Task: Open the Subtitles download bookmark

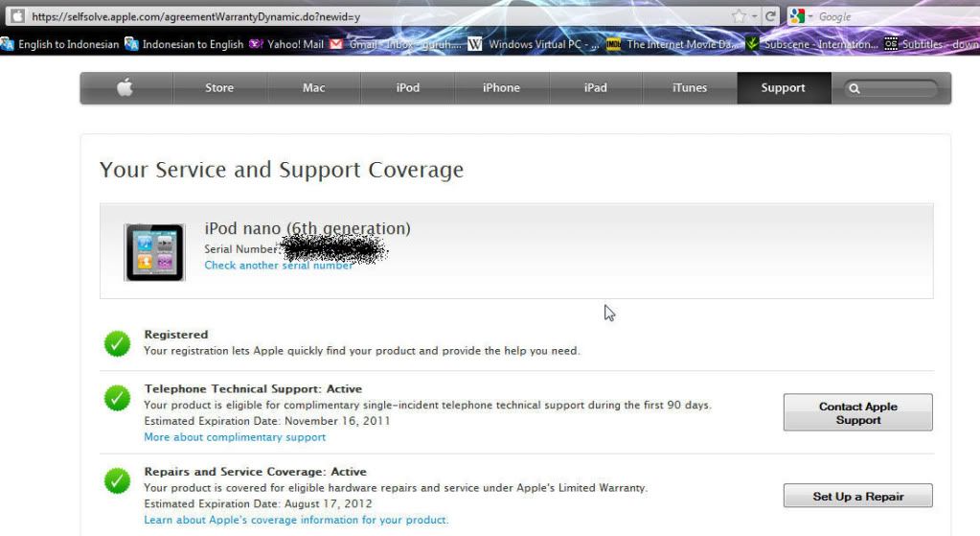Action: [931, 44]
